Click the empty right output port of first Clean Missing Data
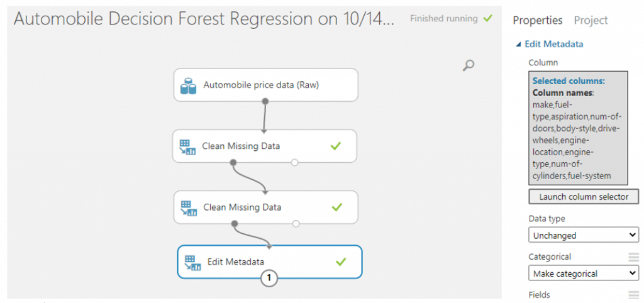Viewport: 644px width, 303px height. coord(294,163)
